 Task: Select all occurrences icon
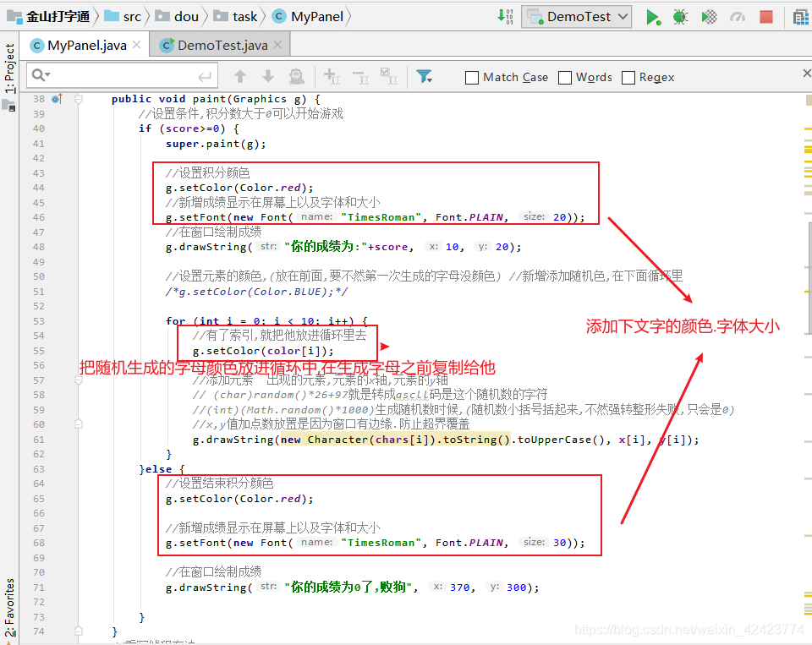[x=388, y=76]
